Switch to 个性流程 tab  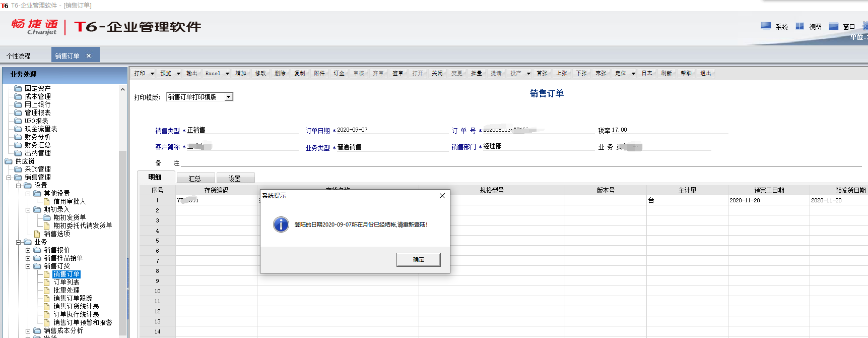[18, 56]
